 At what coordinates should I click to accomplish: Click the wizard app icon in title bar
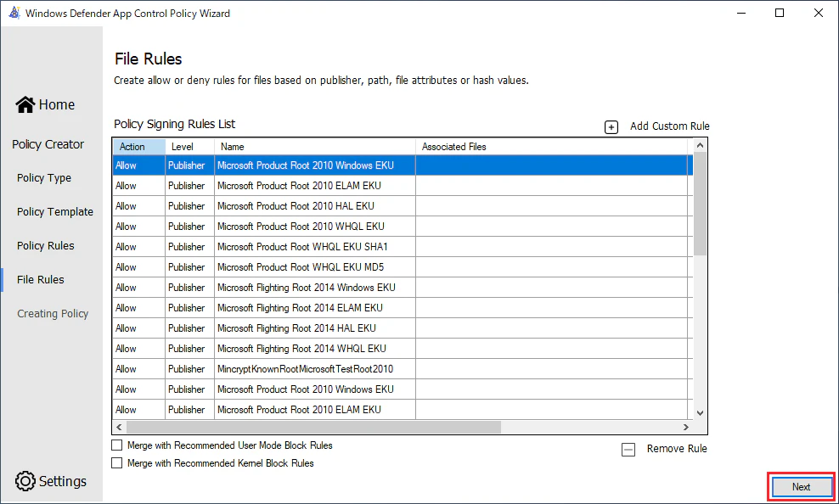click(x=14, y=12)
